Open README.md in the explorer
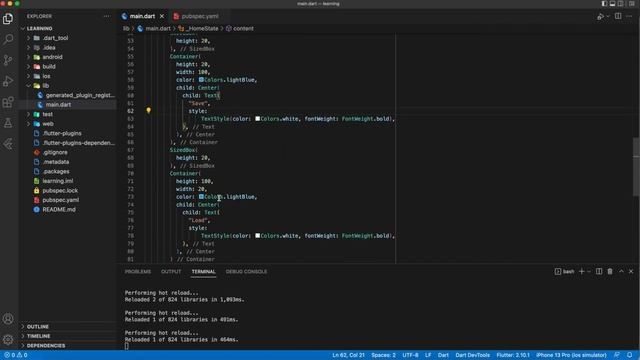The height and width of the screenshot is (360, 640). (x=59, y=209)
